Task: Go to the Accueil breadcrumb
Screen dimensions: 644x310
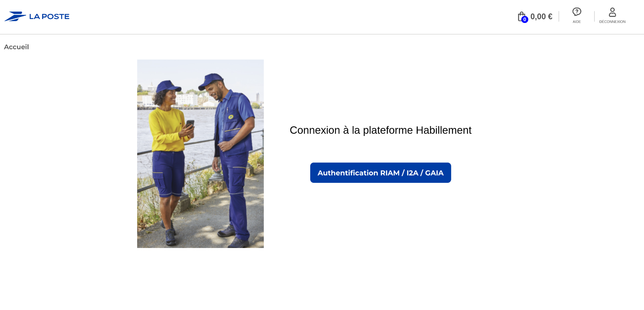Action: pyautogui.click(x=17, y=47)
